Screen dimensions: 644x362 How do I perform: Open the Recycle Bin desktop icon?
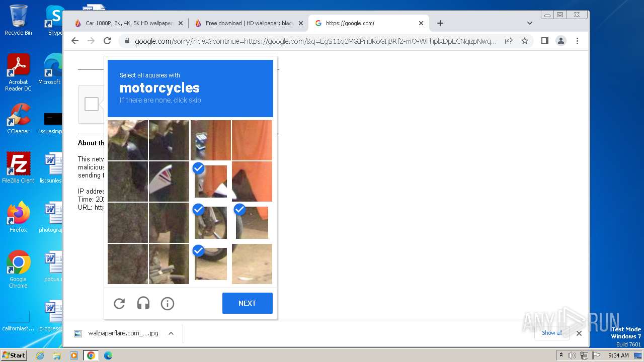pos(18,20)
